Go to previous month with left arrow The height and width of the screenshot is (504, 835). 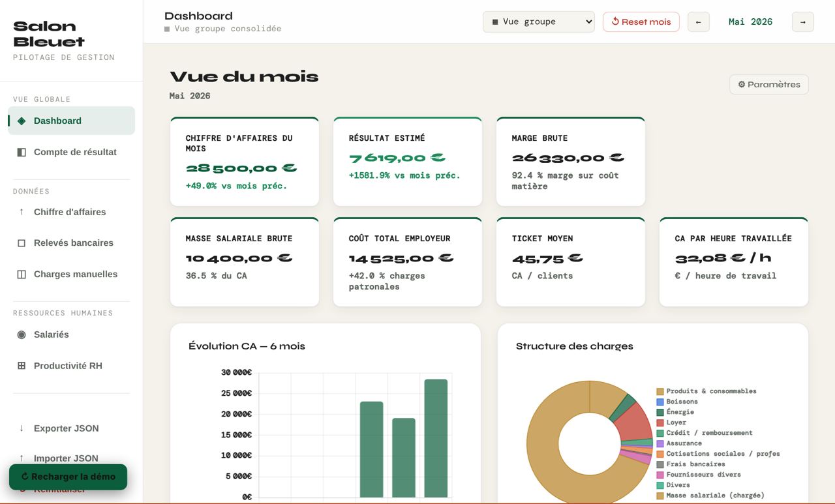698,22
